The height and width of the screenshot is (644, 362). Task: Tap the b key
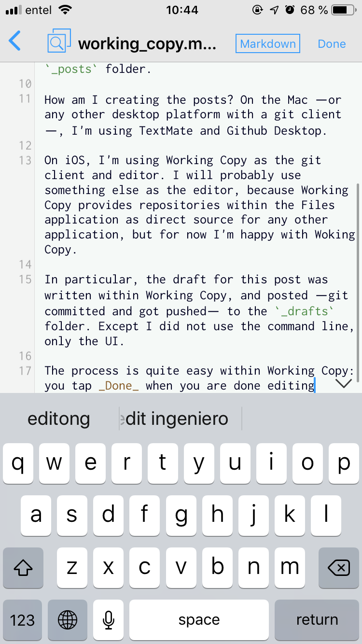[217, 568]
